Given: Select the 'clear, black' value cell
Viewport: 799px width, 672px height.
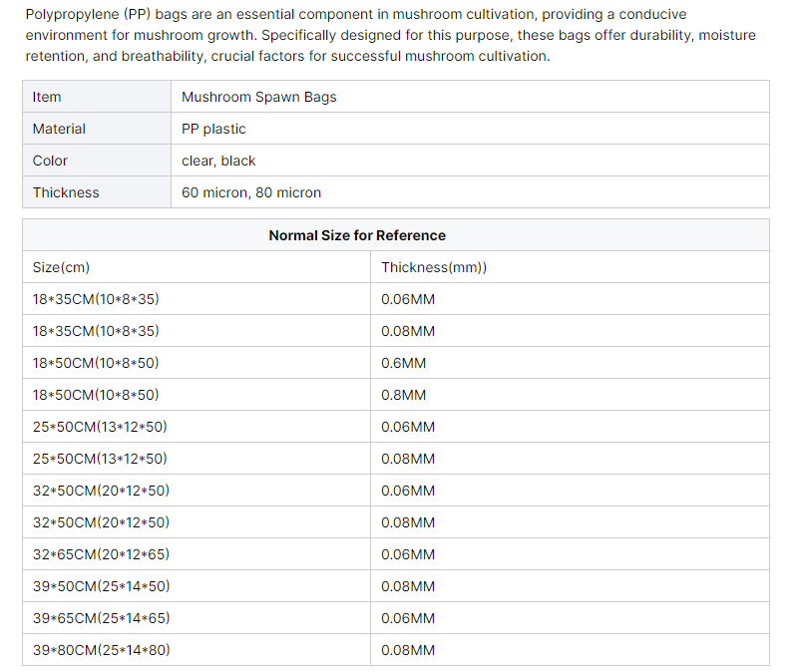Looking at the screenshot, I should (218, 161).
